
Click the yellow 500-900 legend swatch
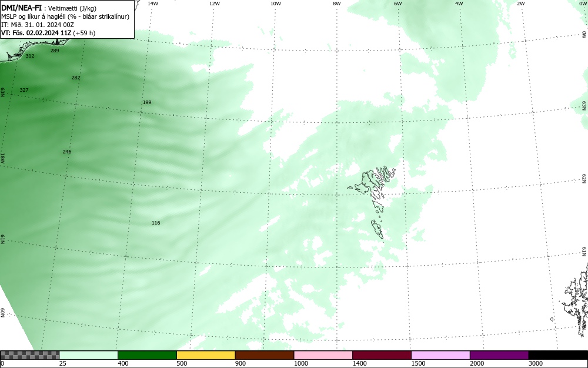pyautogui.click(x=206, y=355)
